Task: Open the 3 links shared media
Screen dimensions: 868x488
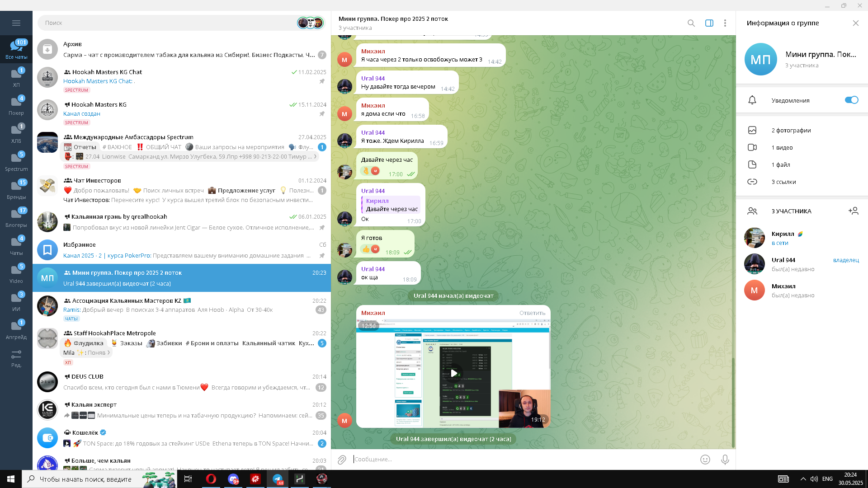Action: (x=802, y=182)
